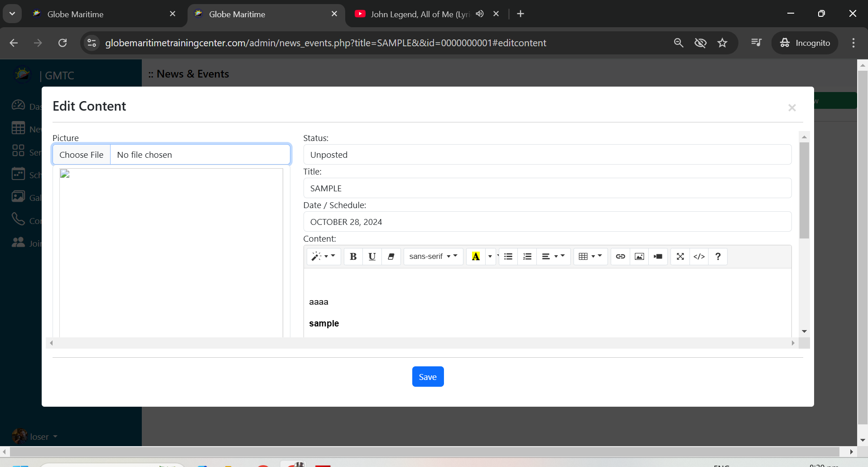Open the sans-serif font family dropdown
The image size is (868, 467).
coord(433,257)
